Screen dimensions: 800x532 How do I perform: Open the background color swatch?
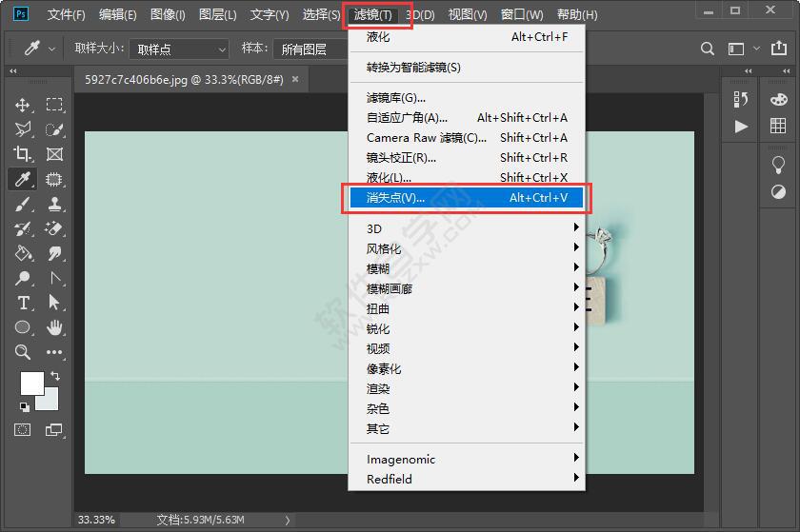(x=51, y=403)
